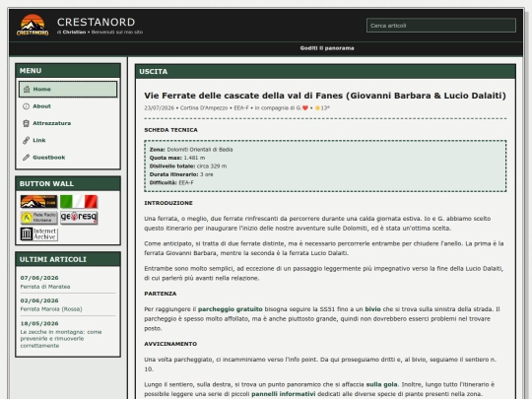Click the heart emoji in article metadata
The image size is (532, 399).
coord(305,108)
